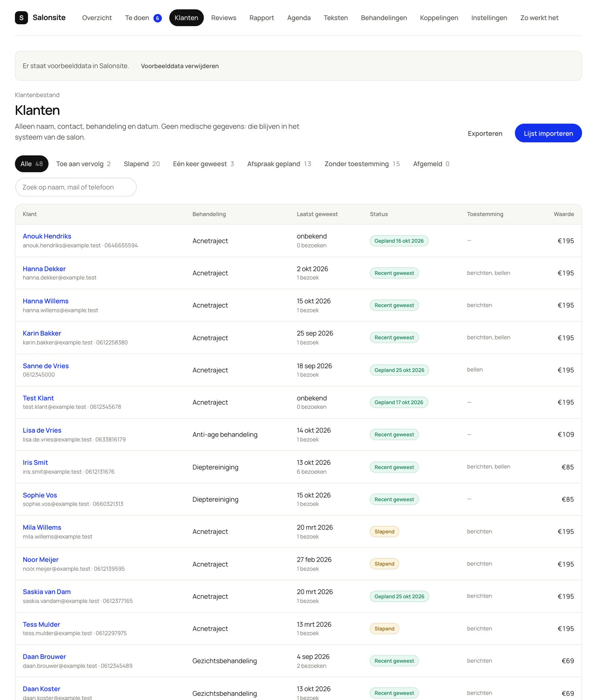
Task: Open the Te doen menu item
Action: (143, 18)
